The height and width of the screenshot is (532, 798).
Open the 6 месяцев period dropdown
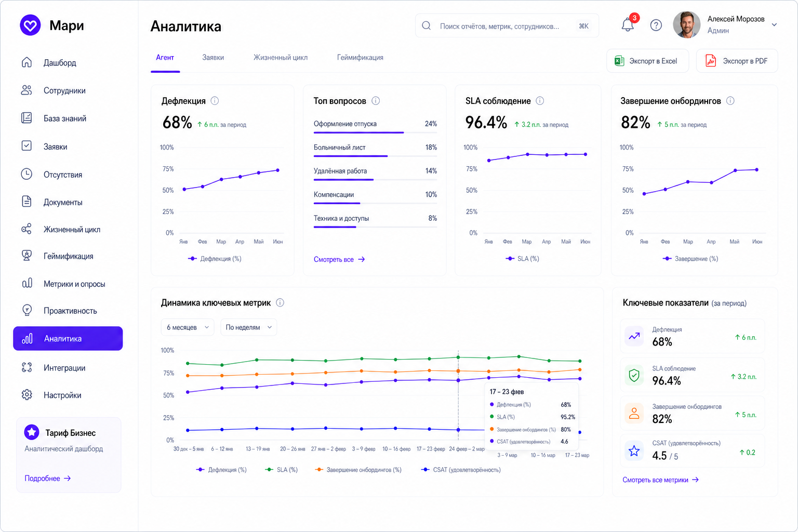point(188,327)
